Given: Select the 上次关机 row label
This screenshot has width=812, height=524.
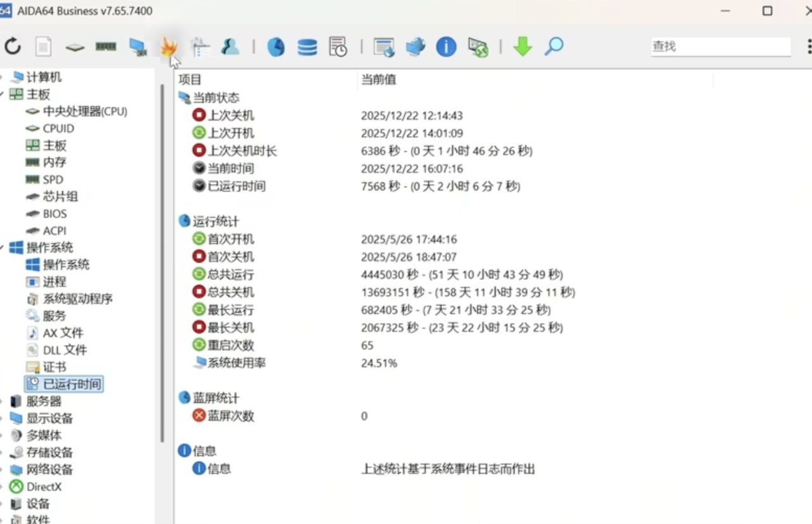Looking at the screenshot, I should [231, 115].
